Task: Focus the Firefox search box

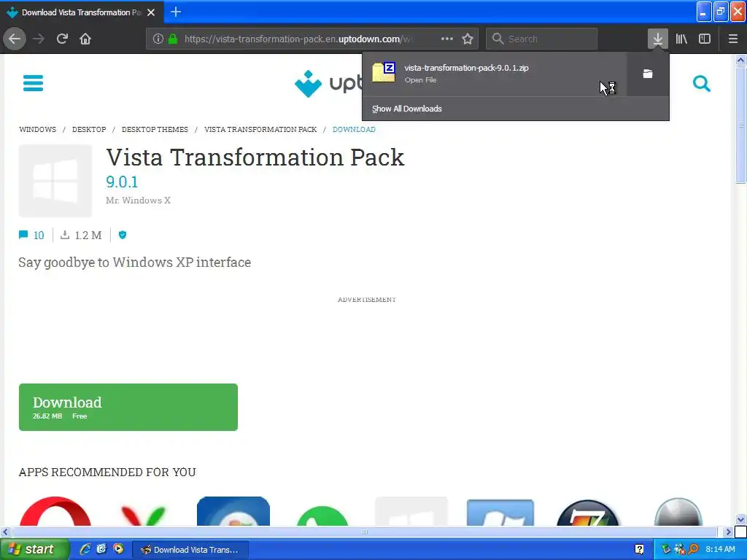Action: (x=542, y=39)
